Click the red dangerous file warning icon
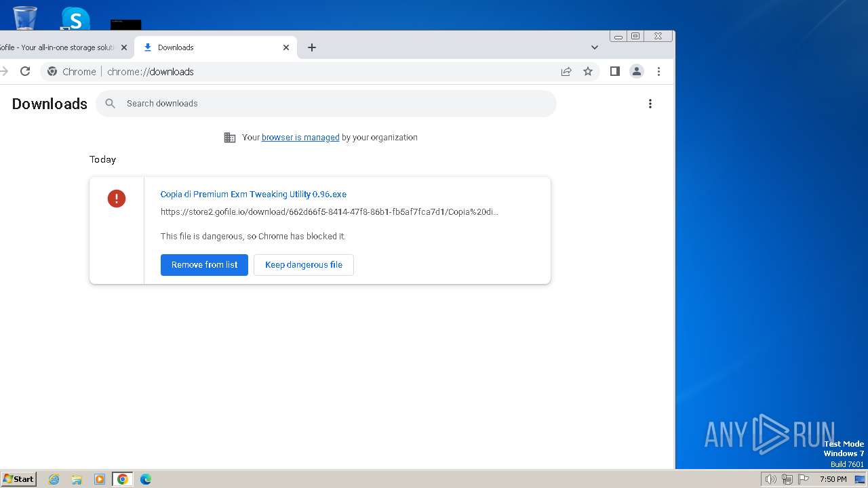The image size is (868, 488). tap(117, 198)
